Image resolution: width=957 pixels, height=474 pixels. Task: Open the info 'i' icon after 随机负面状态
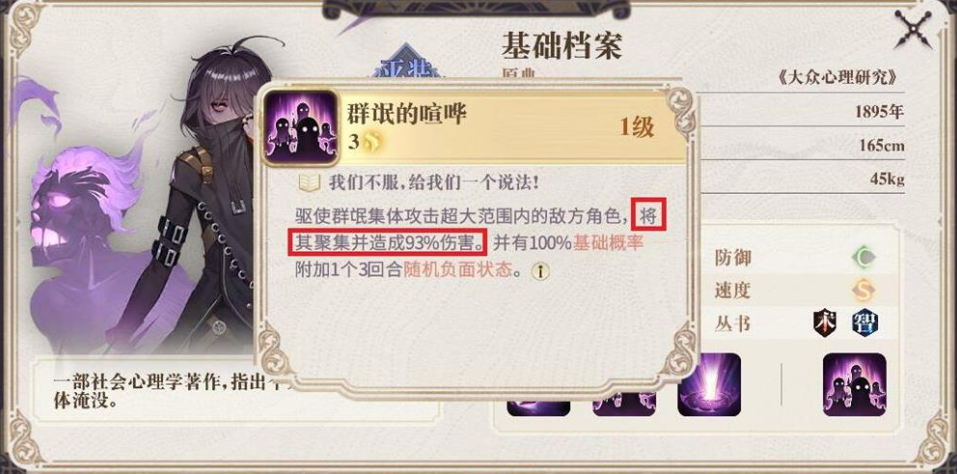point(540,271)
